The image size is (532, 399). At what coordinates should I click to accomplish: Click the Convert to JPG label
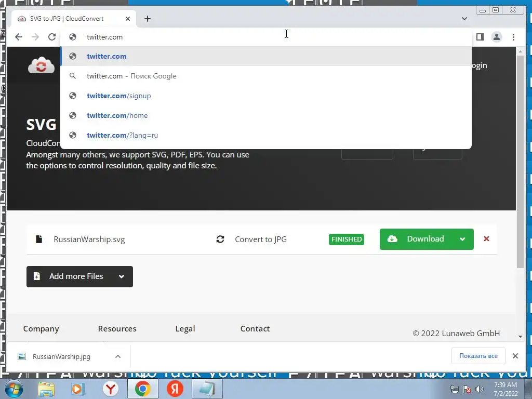(261, 239)
